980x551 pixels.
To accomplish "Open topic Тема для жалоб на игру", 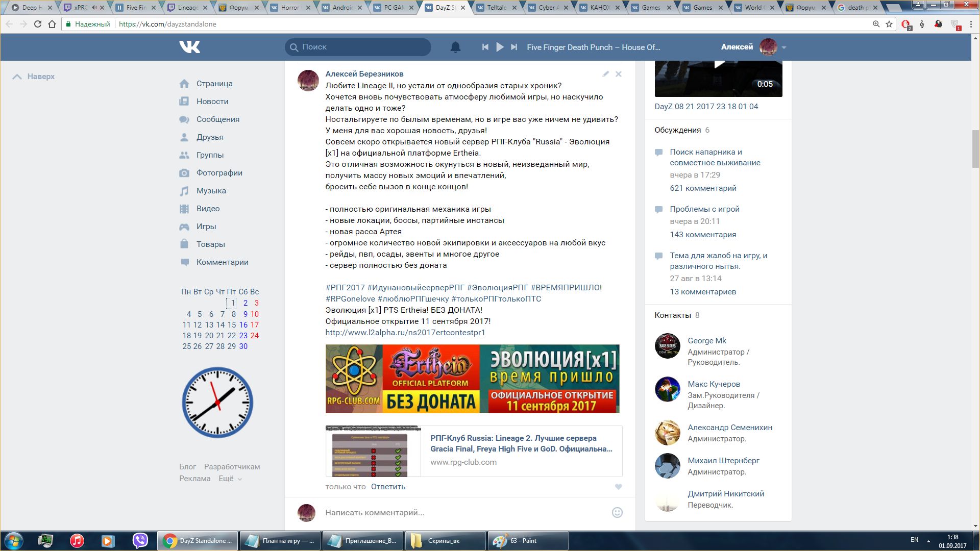I will pyautogui.click(x=719, y=261).
